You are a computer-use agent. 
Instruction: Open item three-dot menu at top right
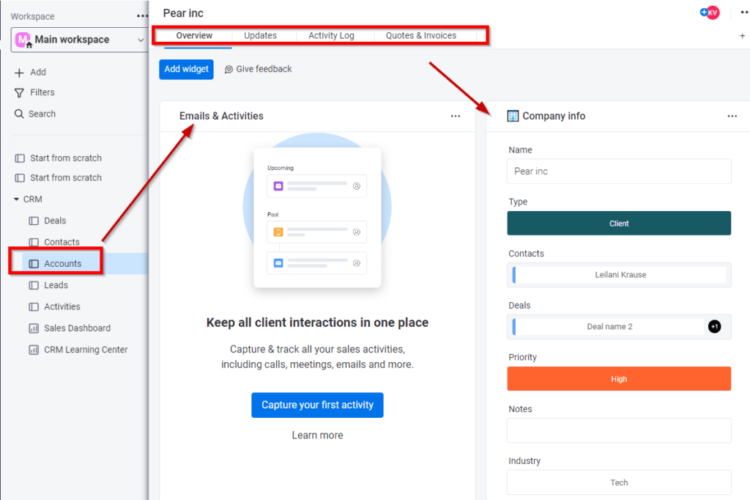click(x=744, y=13)
